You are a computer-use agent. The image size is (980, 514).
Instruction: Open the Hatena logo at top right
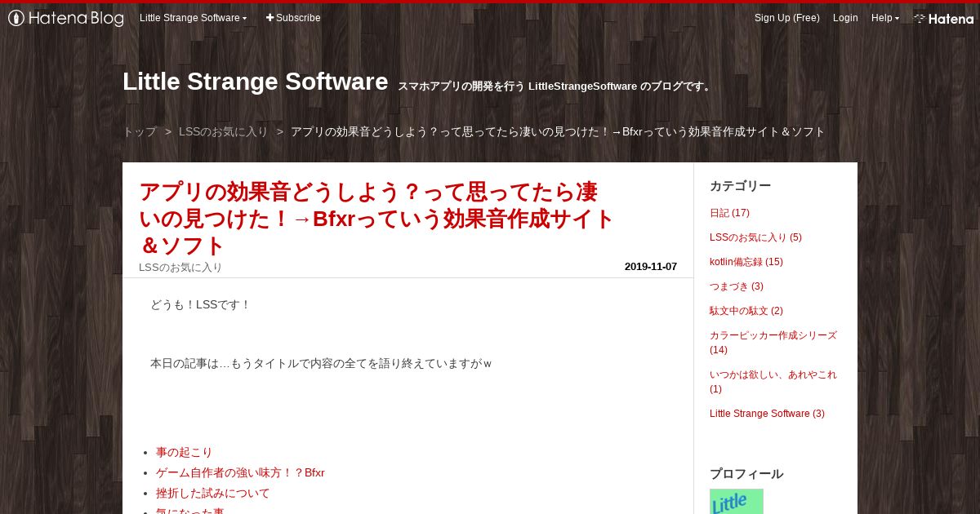point(943,18)
